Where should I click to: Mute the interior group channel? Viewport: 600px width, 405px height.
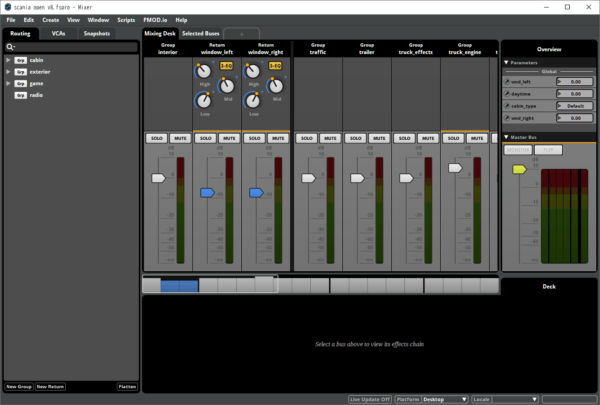(x=180, y=138)
